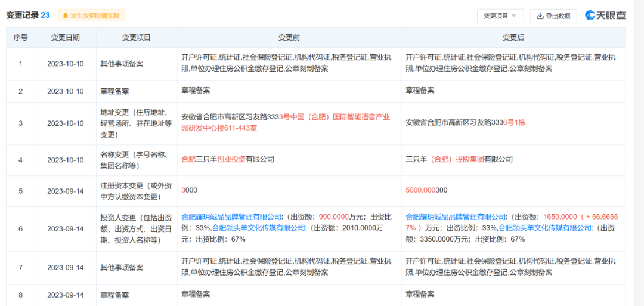Click row 3 date 2023-10-10
The height and width of the screenshot is (306, 644).
click(66, 123)
